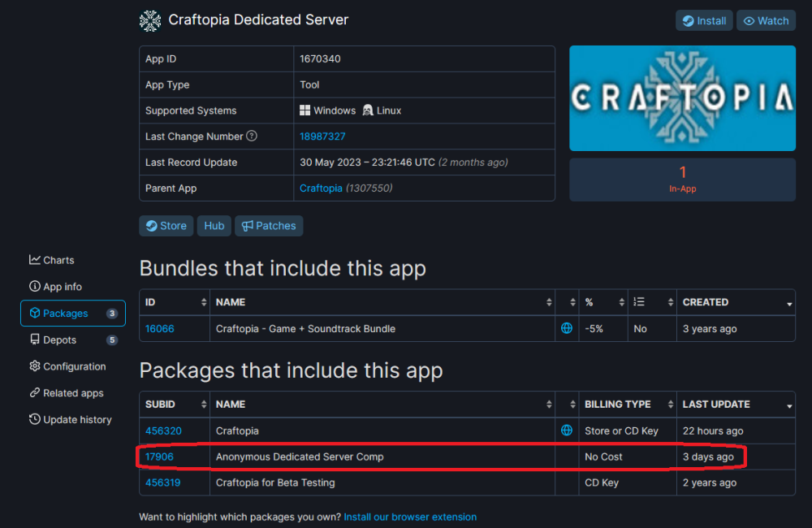Open the Hub button
812x528 pixels.
click(x=214, y=226)
